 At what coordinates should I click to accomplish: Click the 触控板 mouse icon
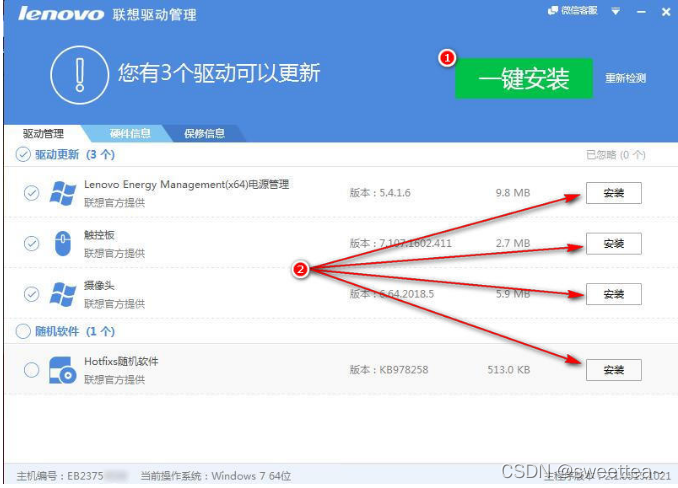(63, 243)
